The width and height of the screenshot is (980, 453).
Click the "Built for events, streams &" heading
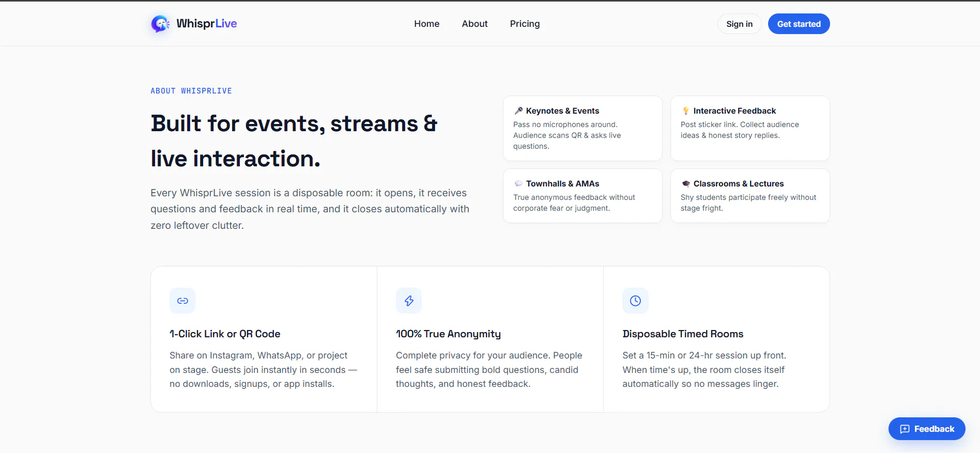[x=294, y=124]
